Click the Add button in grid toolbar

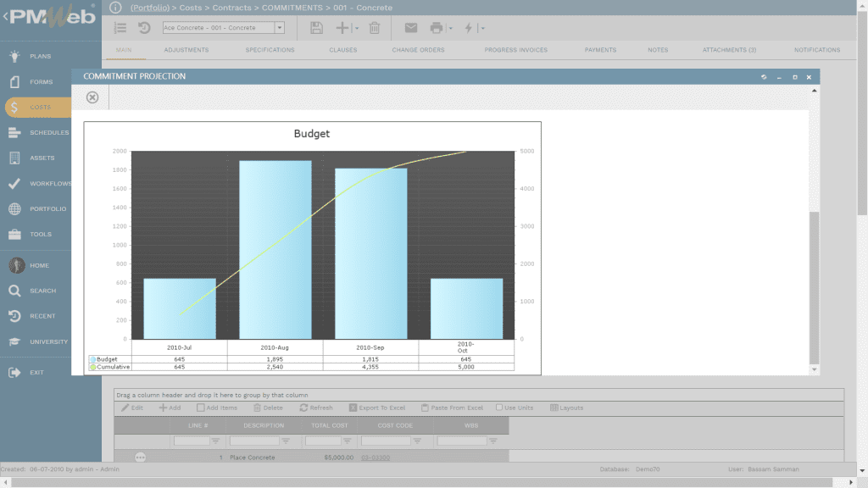170,408
